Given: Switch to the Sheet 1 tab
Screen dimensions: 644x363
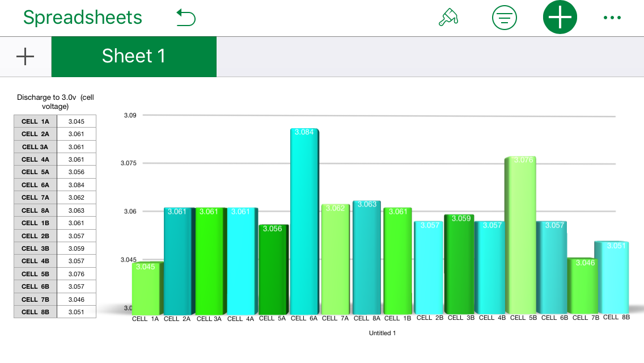Looking at the screenshot, I should pos(134,56).
